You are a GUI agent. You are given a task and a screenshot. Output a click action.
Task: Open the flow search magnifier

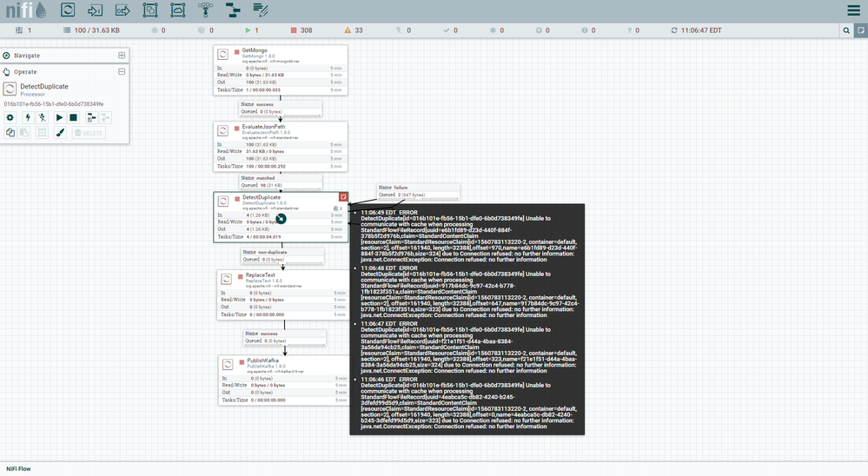tap(846, 30)
